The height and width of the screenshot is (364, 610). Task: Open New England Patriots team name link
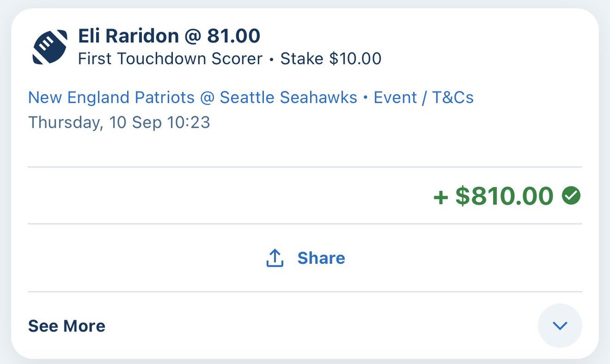click(x=111, y=98)
